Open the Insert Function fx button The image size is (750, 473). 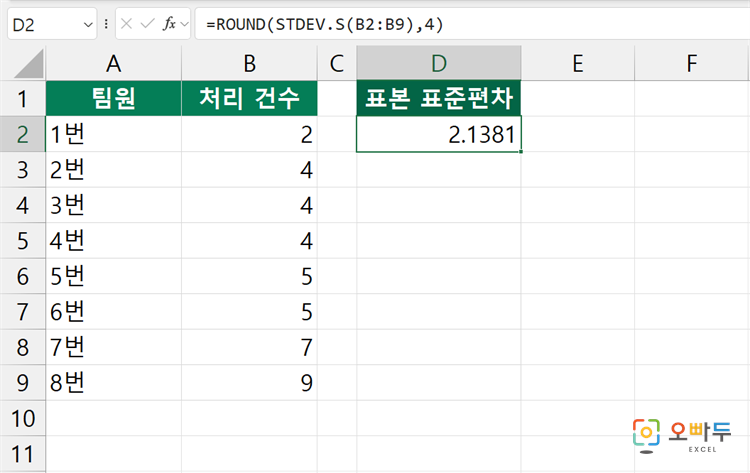[x=169, y=23]
